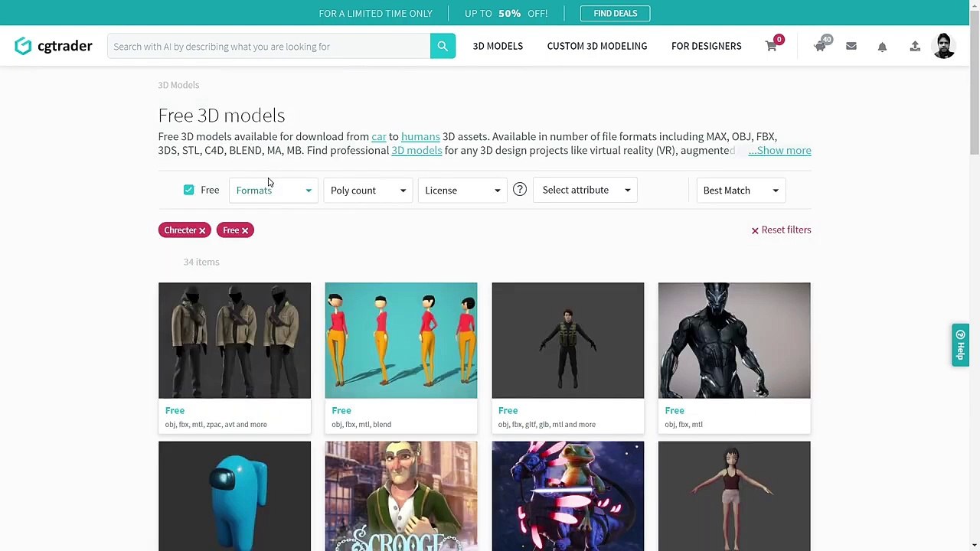The height and width of the screenshot is (551, 980).
Task: Uncheck the Free checkbox
Action: click(x=188, y=190)
